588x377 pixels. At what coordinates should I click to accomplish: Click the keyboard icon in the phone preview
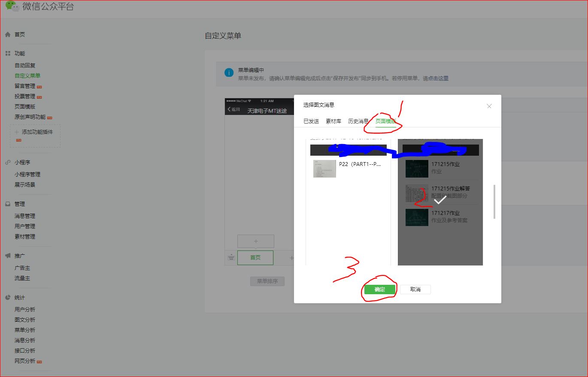tap(231, 258)
